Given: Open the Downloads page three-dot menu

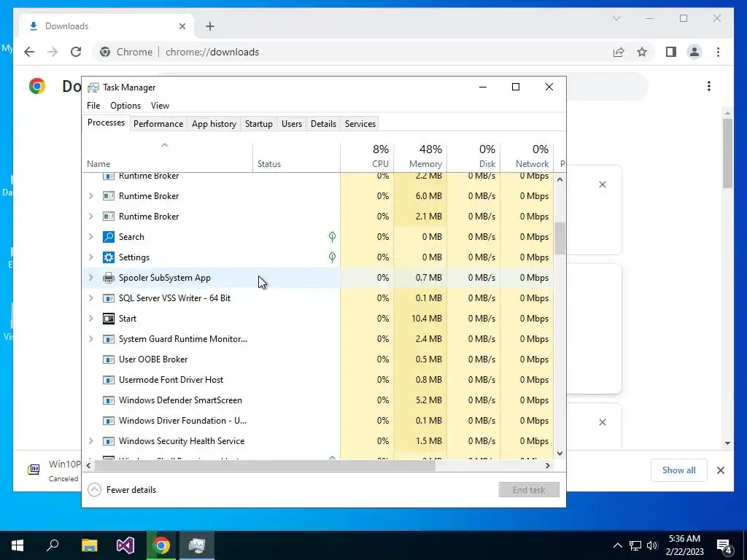Looking at the screenshot, I should pyautogui.click(x=709, y=86).
